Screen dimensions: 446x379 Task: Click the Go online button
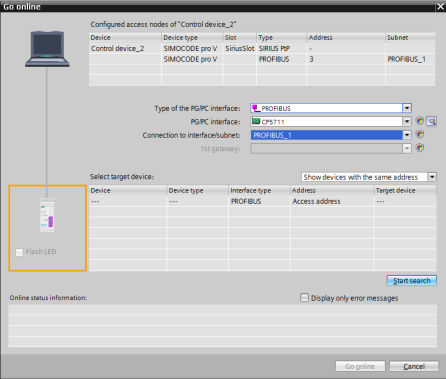coord(360,366)
